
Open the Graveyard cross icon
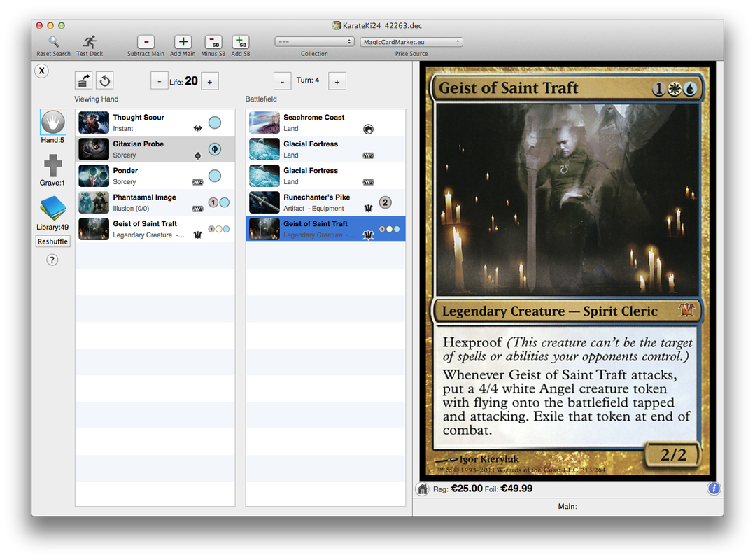pos(53,166)
